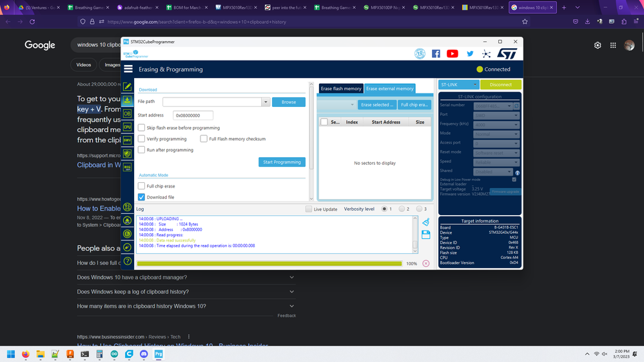Open the SWV viewer sidebar icon

[128, 140]
